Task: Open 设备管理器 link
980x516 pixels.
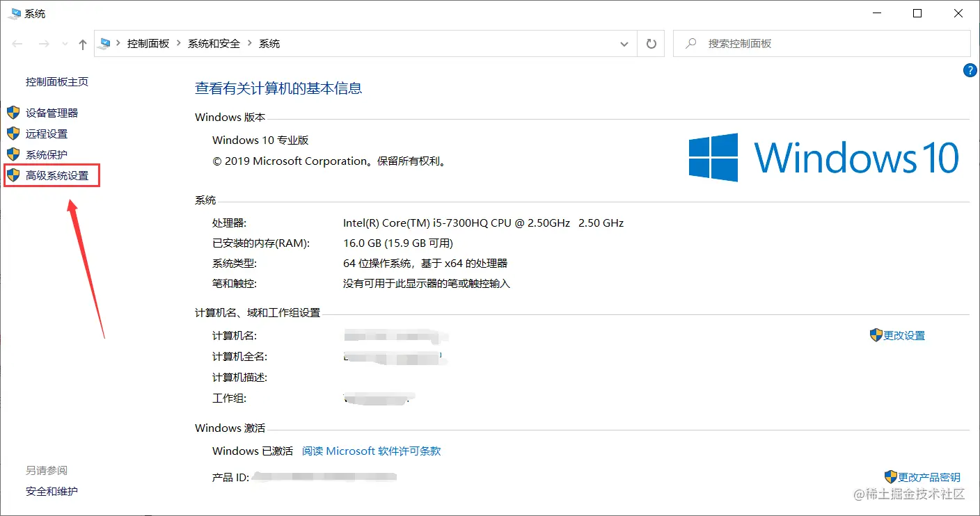Action: [x=52, y=113]
